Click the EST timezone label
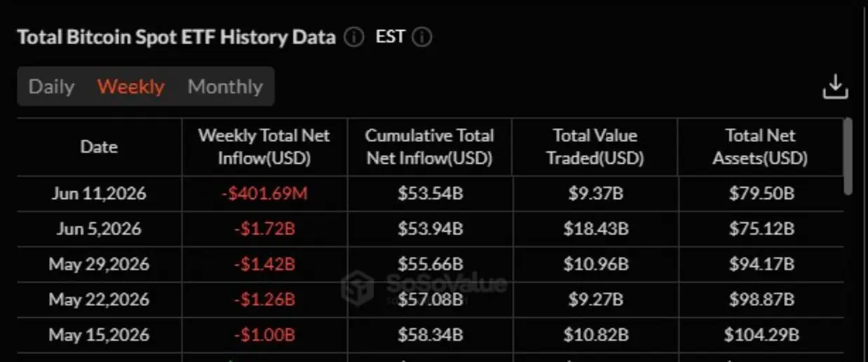Screen dimensions: 868x362 pos(391,36)
